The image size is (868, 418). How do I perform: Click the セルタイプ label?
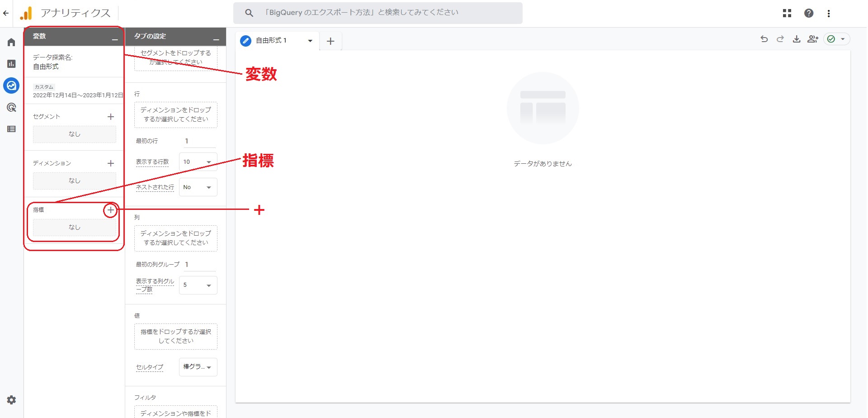click(x=150, y=367)
